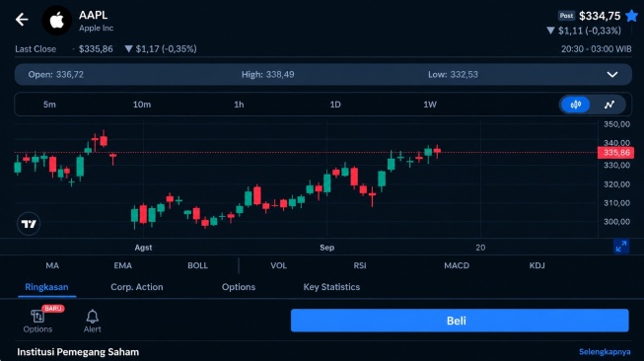Click the Low: 332,53 value

point(453,75)
